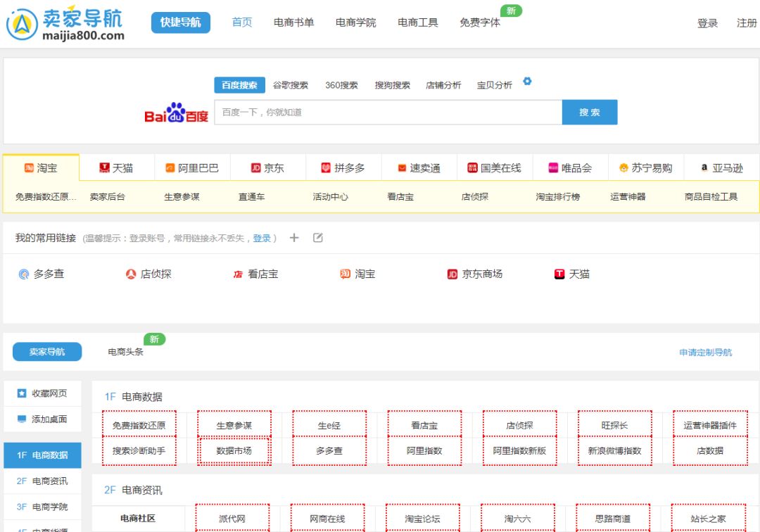Open 电商学院 in top navigation
This screenshot has width=760, height=532.
coord(356,23)
